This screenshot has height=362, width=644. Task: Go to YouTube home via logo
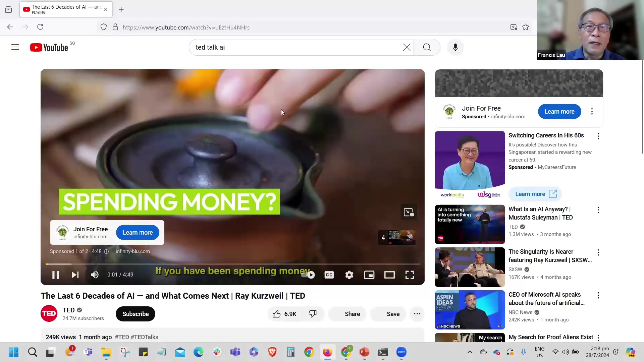49,47
